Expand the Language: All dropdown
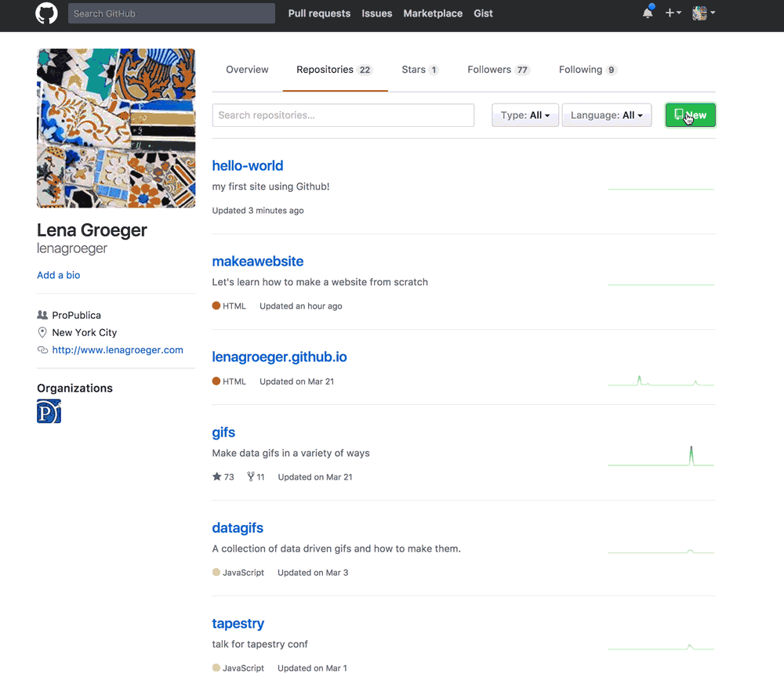 point(607,115)
